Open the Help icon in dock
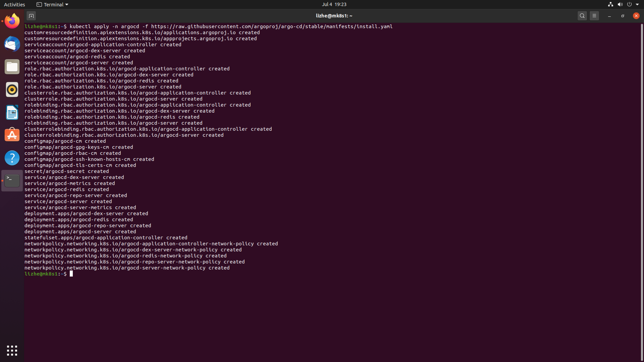644x362 pixels. click(12, 158)
